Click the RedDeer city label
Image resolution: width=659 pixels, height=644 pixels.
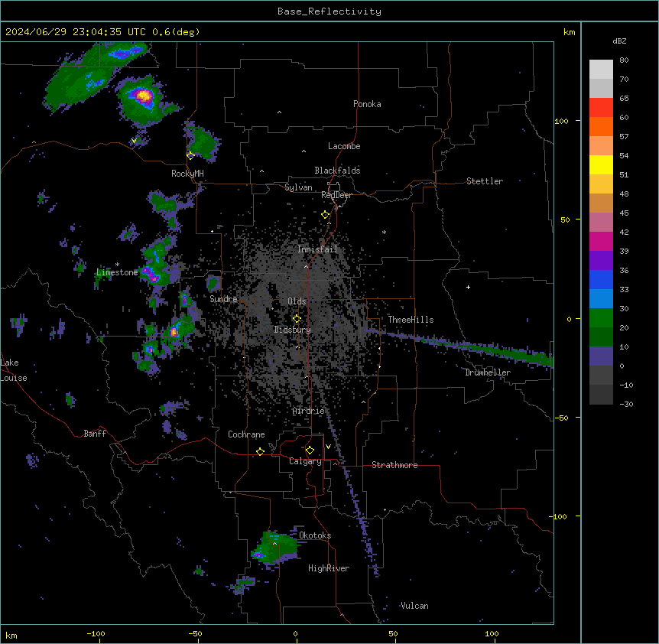click(336, 195)
